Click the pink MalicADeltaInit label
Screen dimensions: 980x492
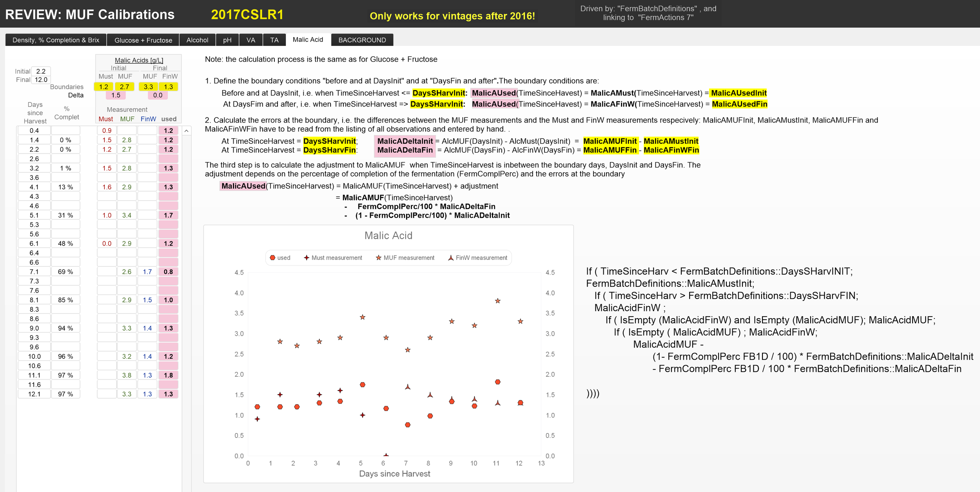(405, 141)
